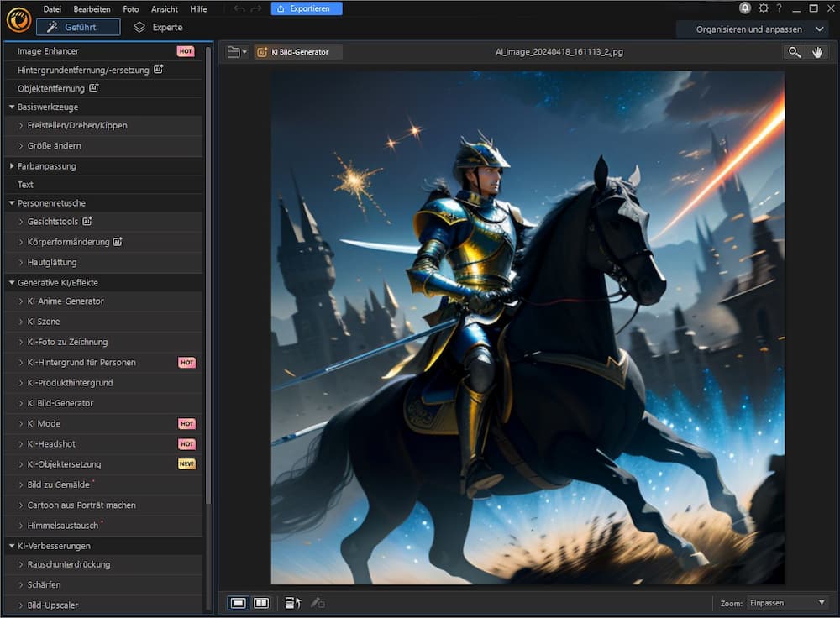Click the notification bell icon

click(744, 8)
